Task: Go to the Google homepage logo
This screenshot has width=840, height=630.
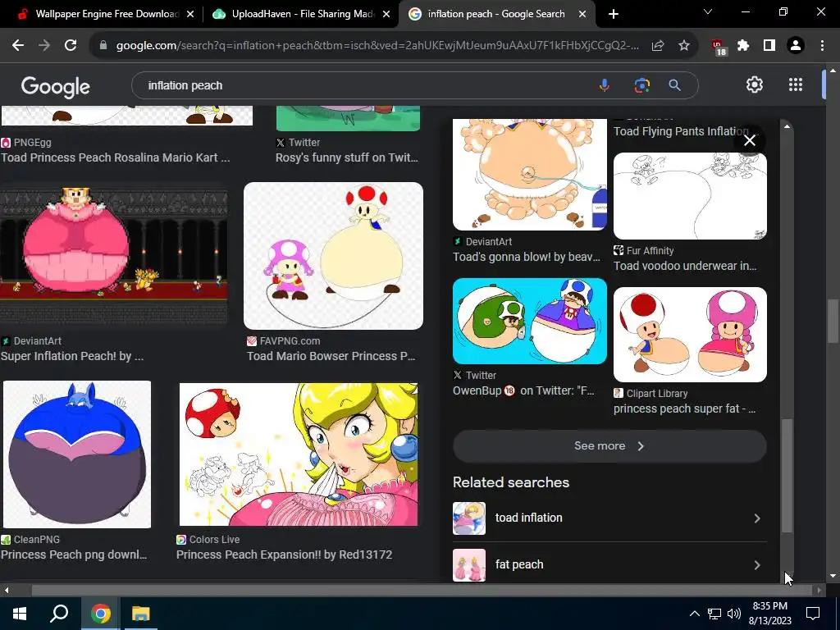Action: tap(55, 86)
